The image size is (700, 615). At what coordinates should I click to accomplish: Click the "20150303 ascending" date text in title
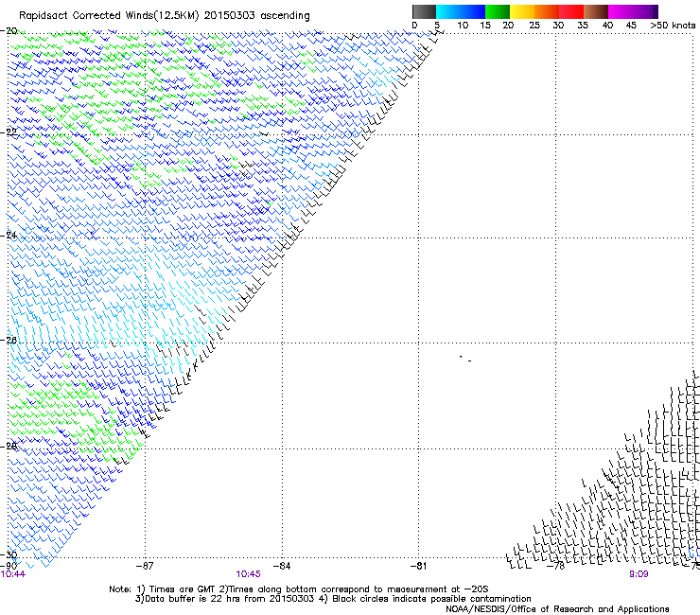(x=257, y=16)
